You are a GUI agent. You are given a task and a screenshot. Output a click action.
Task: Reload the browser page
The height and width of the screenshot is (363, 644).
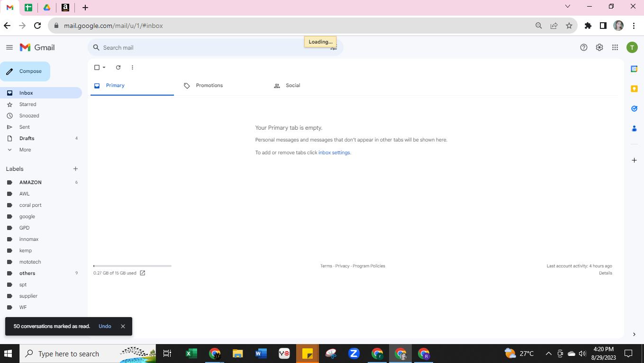click(37, 26)
